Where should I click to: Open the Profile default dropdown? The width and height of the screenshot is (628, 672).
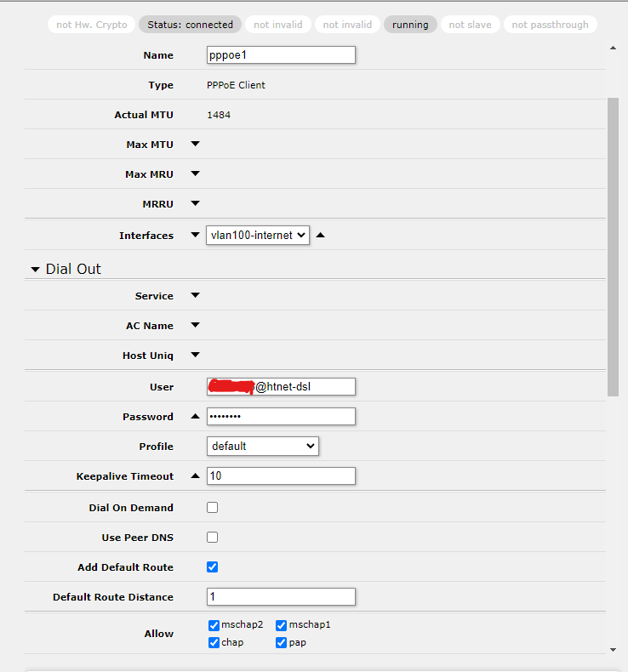tap(262, 447)
